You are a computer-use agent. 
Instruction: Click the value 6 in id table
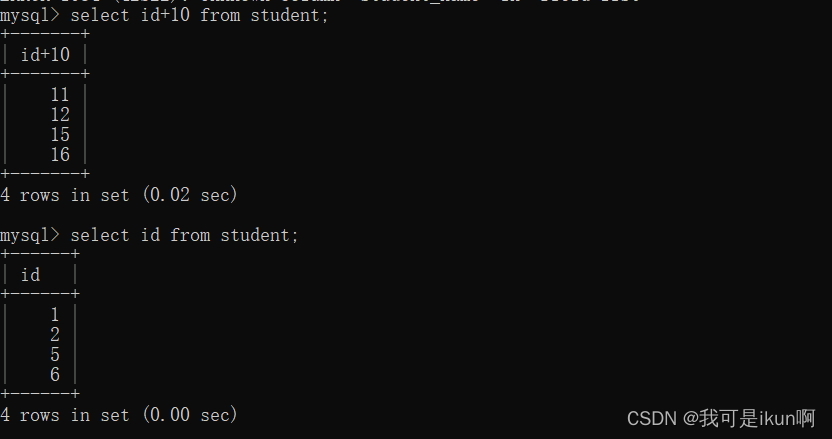(55, 375)
